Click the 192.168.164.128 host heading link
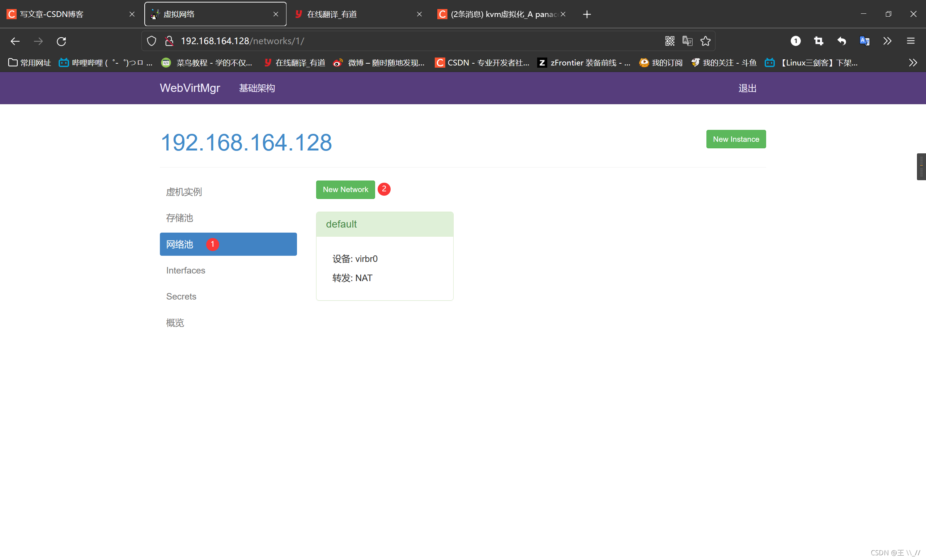Viewport: 926px width, 560px height. coord(246,143)
